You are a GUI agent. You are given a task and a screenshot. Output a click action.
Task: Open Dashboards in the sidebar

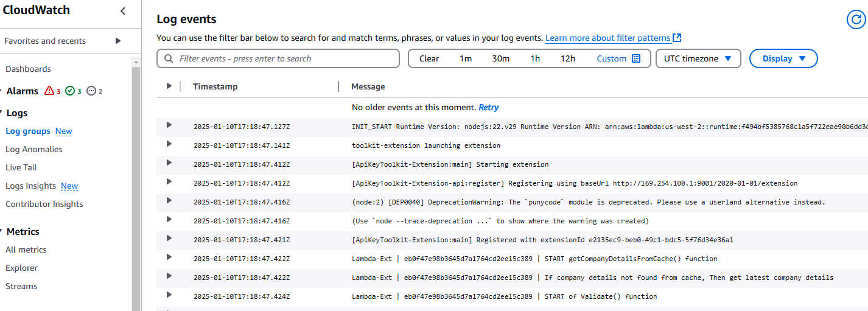(x=28, y=69)
